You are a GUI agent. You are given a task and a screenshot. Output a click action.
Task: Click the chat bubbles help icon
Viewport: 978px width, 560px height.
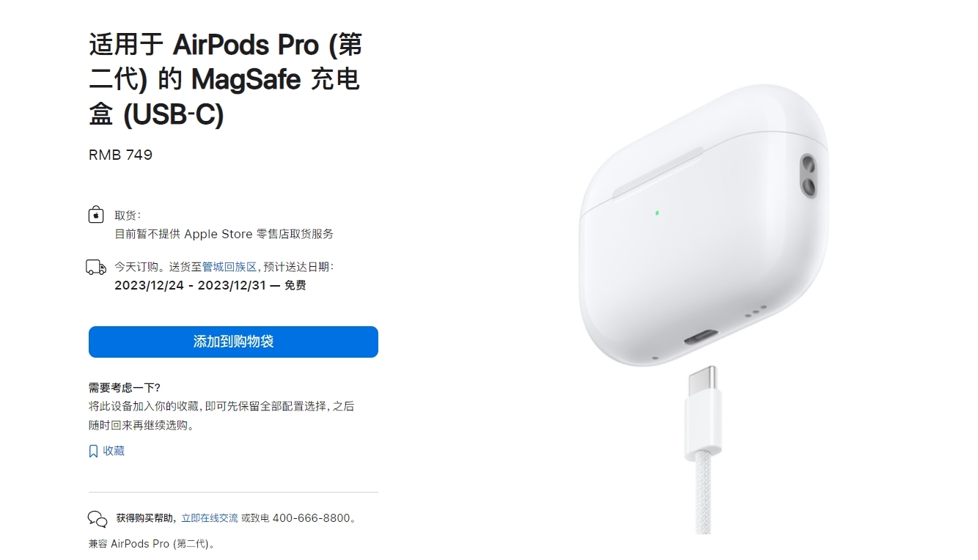tap(98, 519)
